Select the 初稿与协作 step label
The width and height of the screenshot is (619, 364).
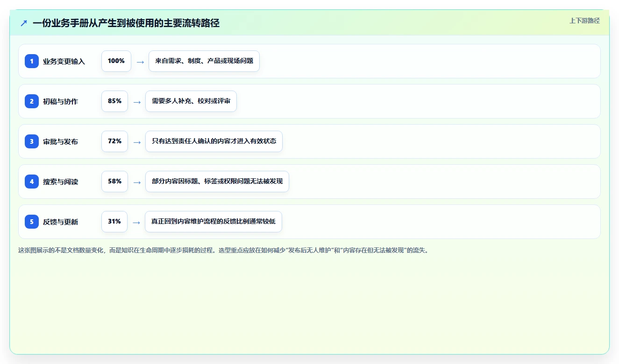60,101
